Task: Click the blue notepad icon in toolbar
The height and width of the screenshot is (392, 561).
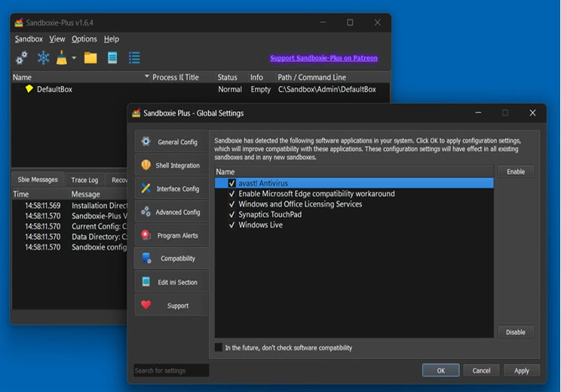Action: [x=112, y=57]
